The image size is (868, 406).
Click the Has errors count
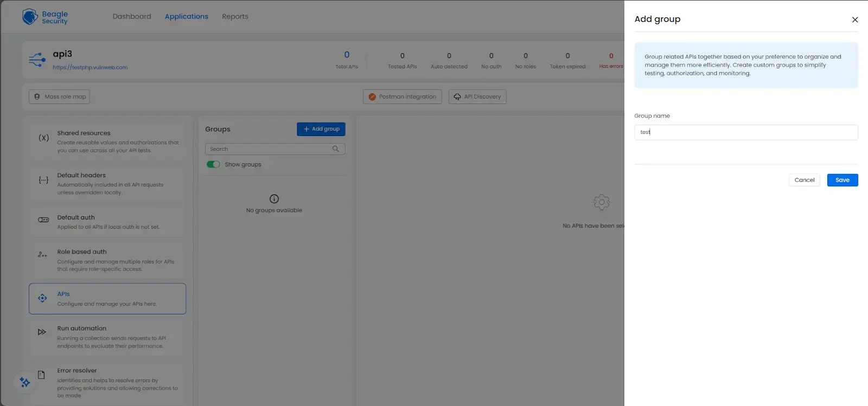pyautogui.click(x=611, y=56)
